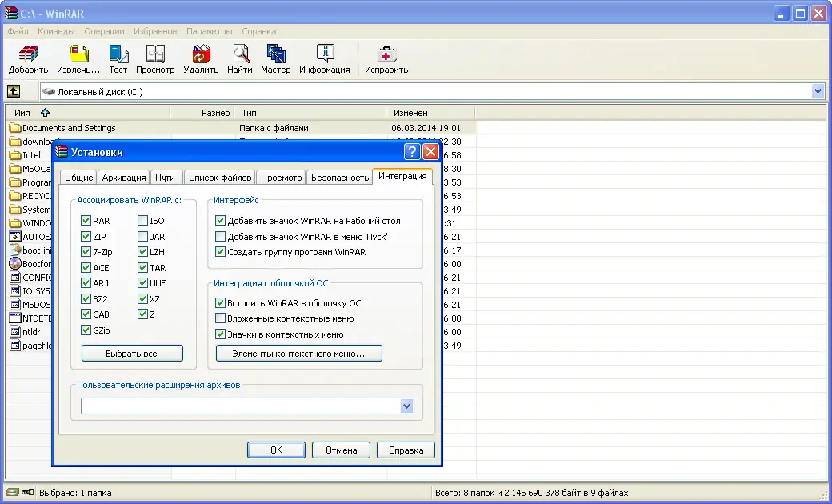This screenshot has height=504, width=832.
Task: Switch to the Просмотр tab in Установки dialog
Action: 282,177
